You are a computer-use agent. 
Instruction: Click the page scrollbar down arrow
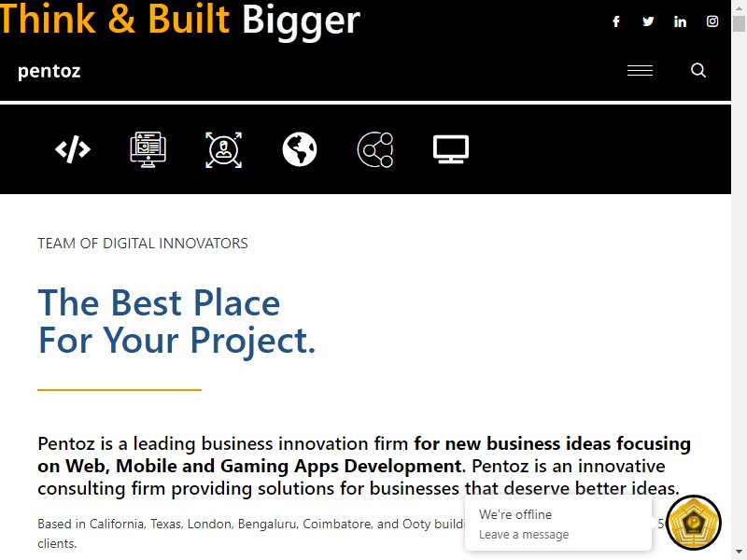(x=739, y=553)
